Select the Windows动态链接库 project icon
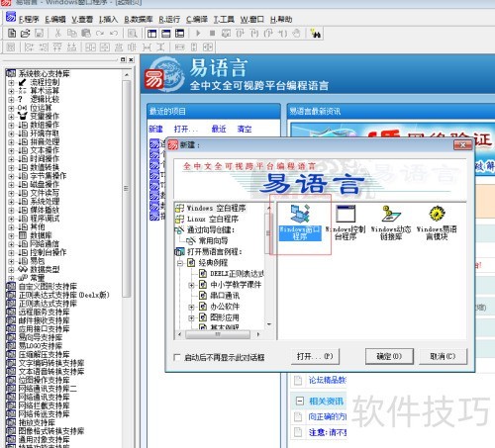 click(x=391, y=222)
